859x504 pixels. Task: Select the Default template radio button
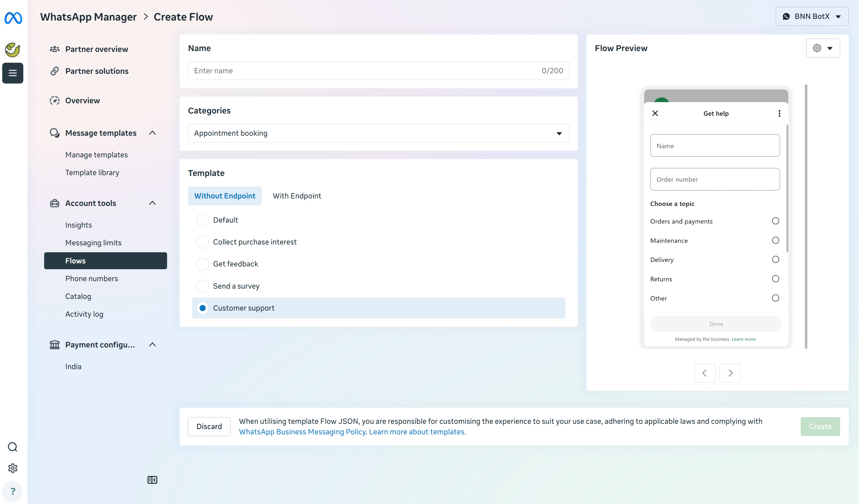[203, 220]
